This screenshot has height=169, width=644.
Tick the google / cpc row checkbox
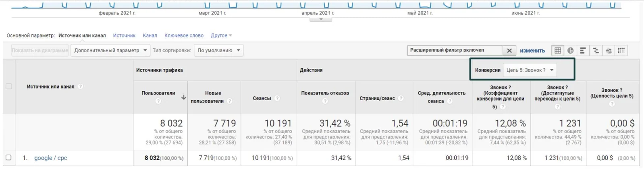tap(8, 158)
